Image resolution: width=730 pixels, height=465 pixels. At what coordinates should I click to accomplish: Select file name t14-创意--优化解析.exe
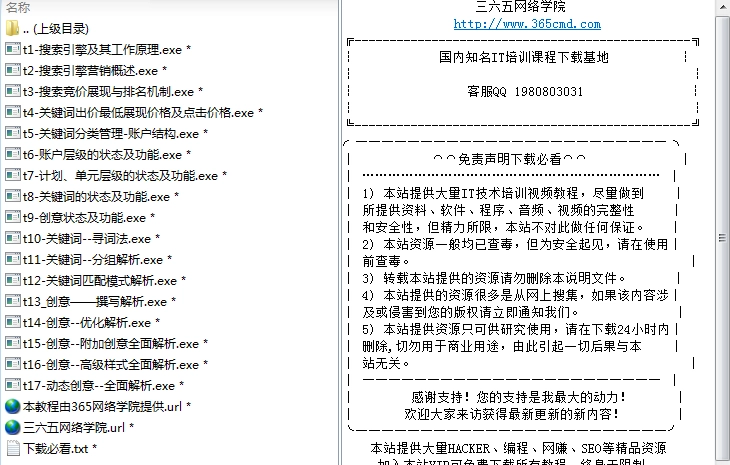tap(87, 323)
